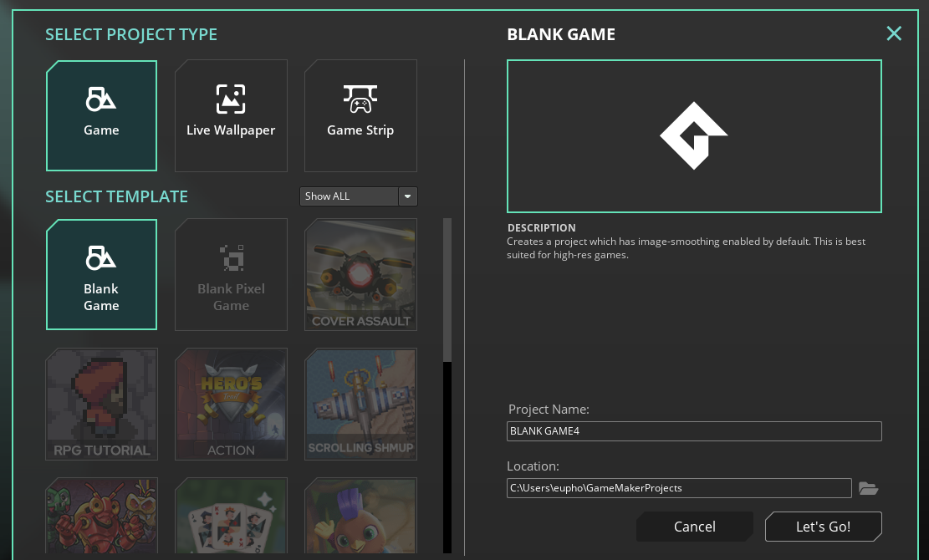929x560 pixels.
Task: Choose the Scrolling Shmup template
Action: (x=361, y=405)
